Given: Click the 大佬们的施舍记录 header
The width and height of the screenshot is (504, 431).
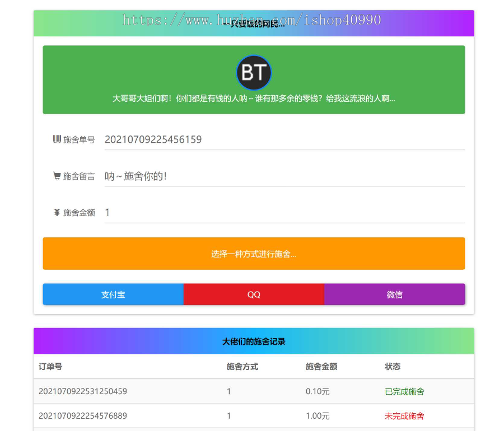Looking at the screenshot, I should pyautogui.click(x=254, y=341).
